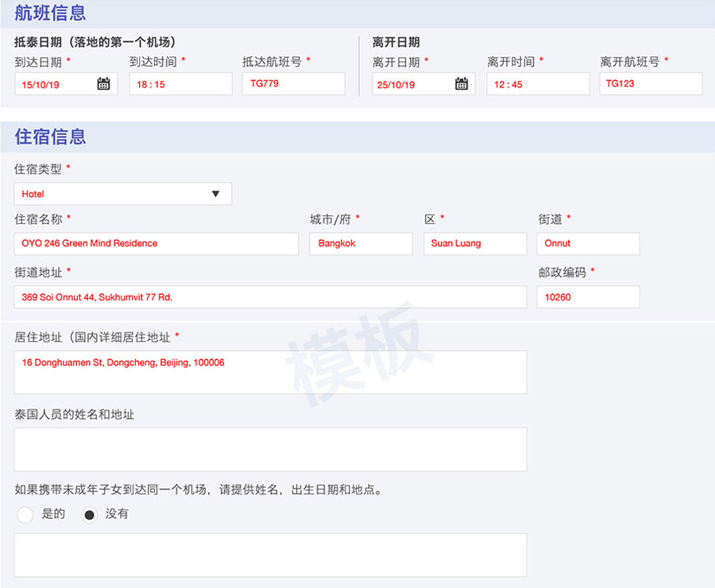The width and height of the screenshot is (715, 588).
Task: Click the 抵达航班号 label
Action: (x=272, y=62)
